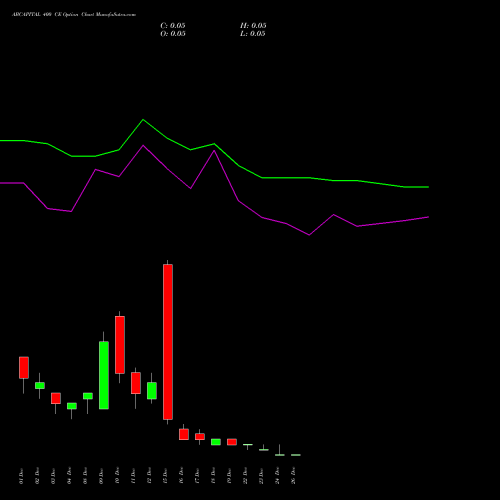Click the 22 Dec date label
500x500 pixels.
coord(245,476)
